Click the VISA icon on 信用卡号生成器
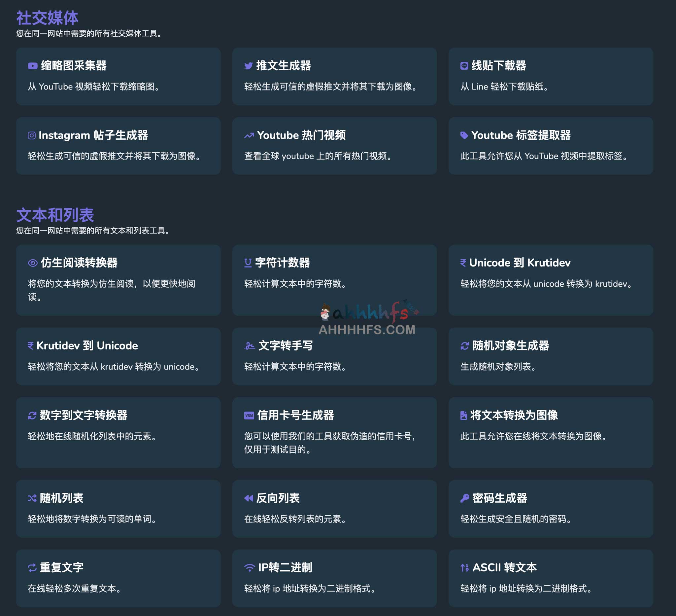The width and height of the screenshot is (676, 616). point(249,416)
